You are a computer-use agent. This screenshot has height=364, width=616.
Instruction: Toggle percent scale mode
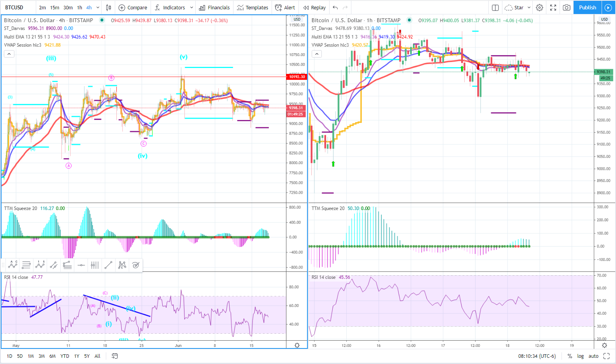click(570, 356)
